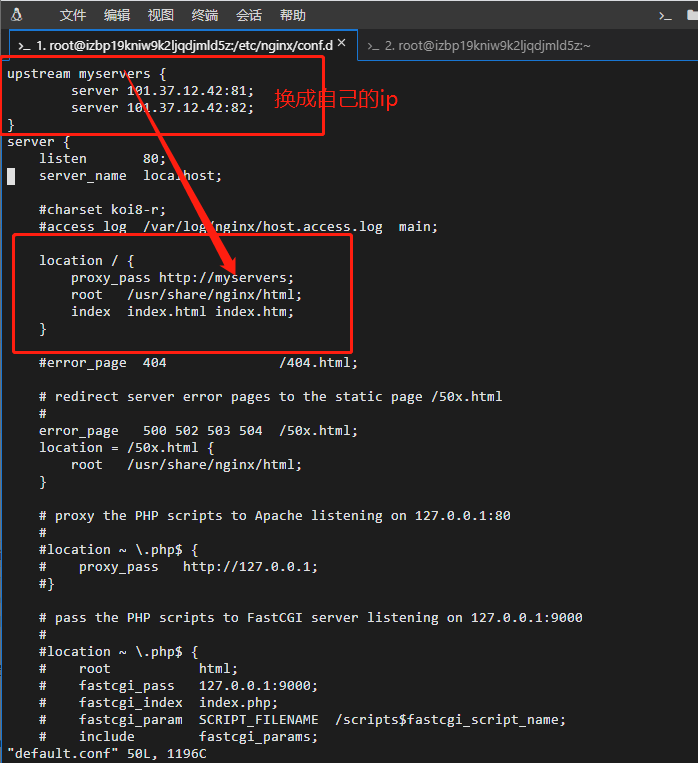Viewport: 698px width, 763px height.
Task: Click '# fastcgi_pass 127.0.0.1:9000;' line
Action: point(178,686)
